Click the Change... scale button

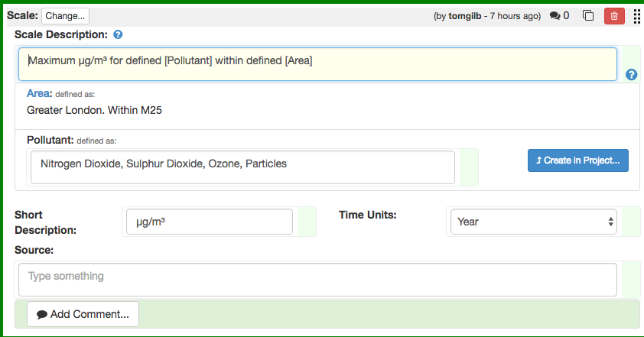pos(65,16)
